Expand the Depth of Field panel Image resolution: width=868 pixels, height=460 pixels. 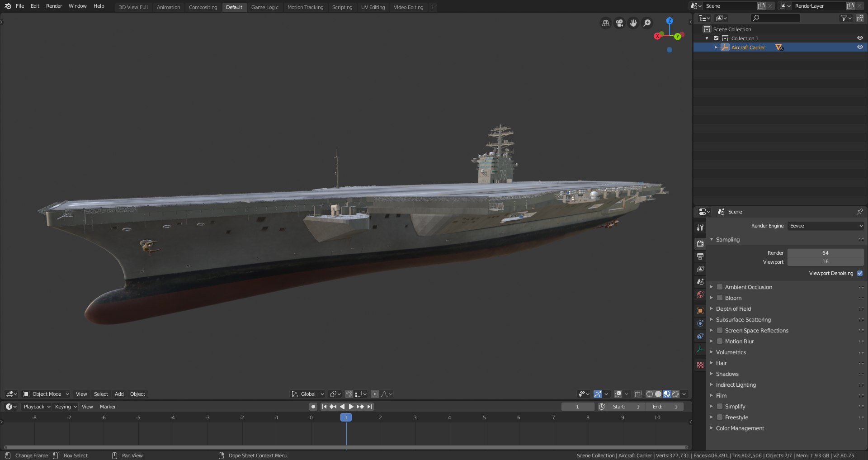[x=733, y=308]
